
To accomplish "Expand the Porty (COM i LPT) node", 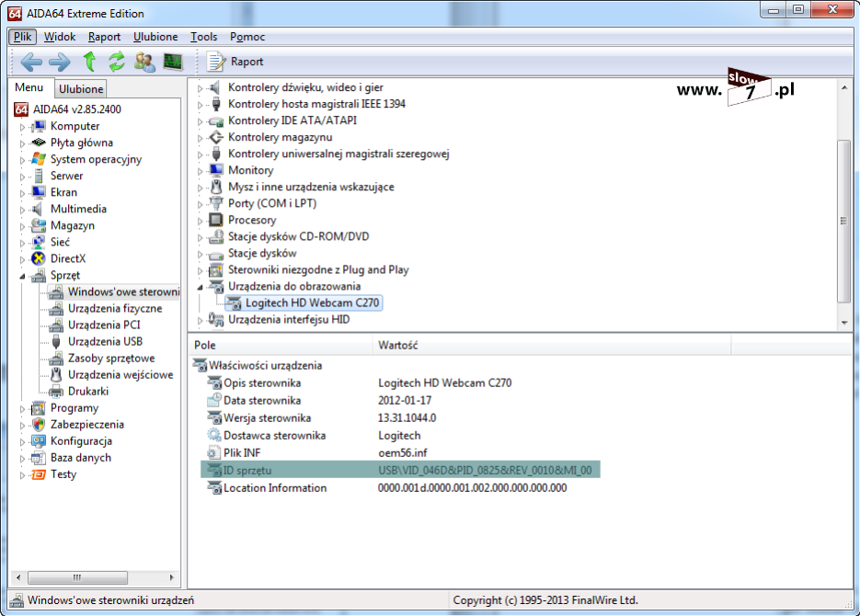I will [x=201, y=204].
